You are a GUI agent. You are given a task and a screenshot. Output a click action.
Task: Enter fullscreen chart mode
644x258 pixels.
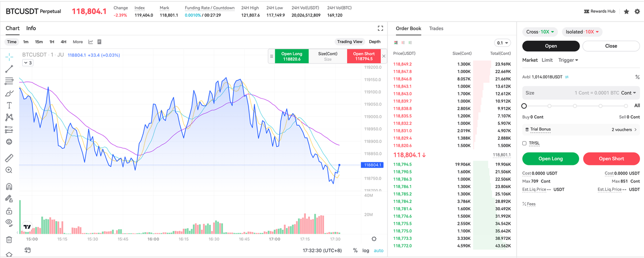tap(380, 29)
